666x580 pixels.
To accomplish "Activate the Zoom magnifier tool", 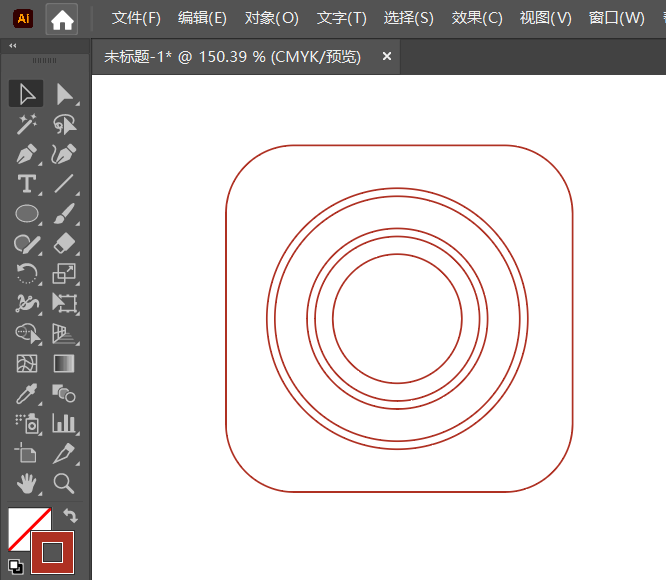I will tap(65, 483).
